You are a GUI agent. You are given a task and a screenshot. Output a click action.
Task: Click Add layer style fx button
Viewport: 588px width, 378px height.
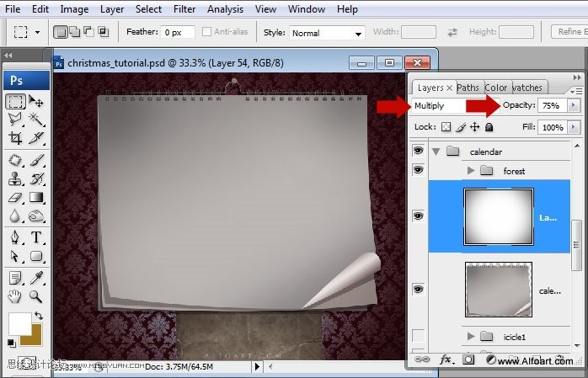point(446,360)
